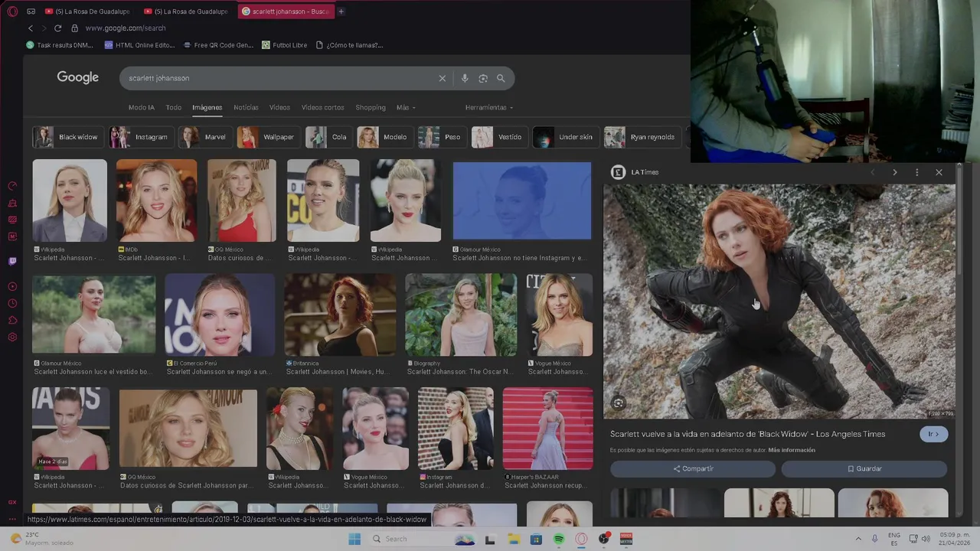Search inside image with the Lens icon on preview
This screenshot has width=980, height=551.
tap(619, 403)
